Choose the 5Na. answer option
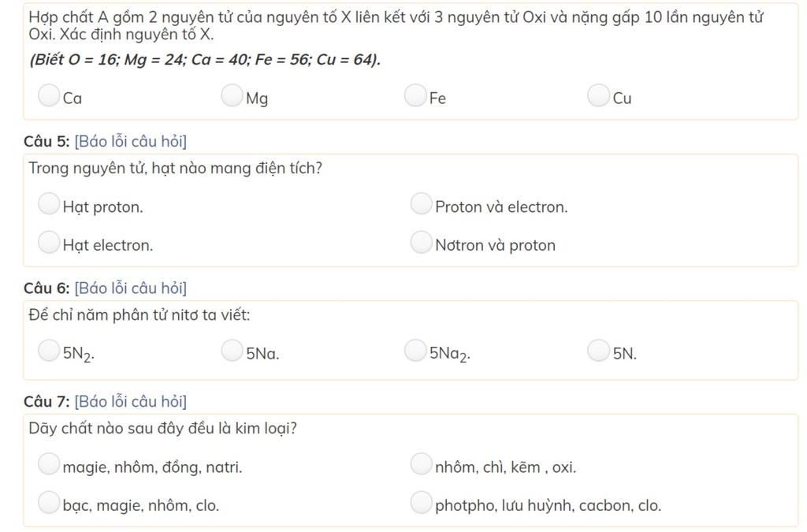The width and height of the screenshot is (807, 532). [x=232, y=351]
